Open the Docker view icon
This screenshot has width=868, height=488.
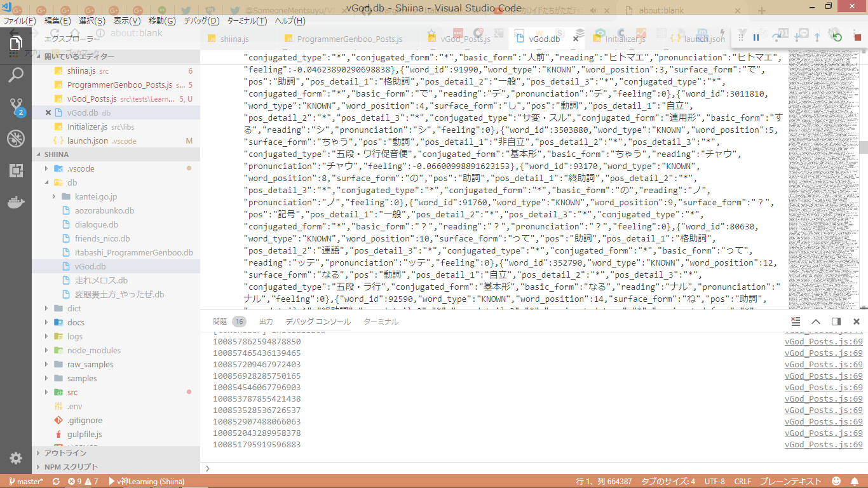[16, 202]
